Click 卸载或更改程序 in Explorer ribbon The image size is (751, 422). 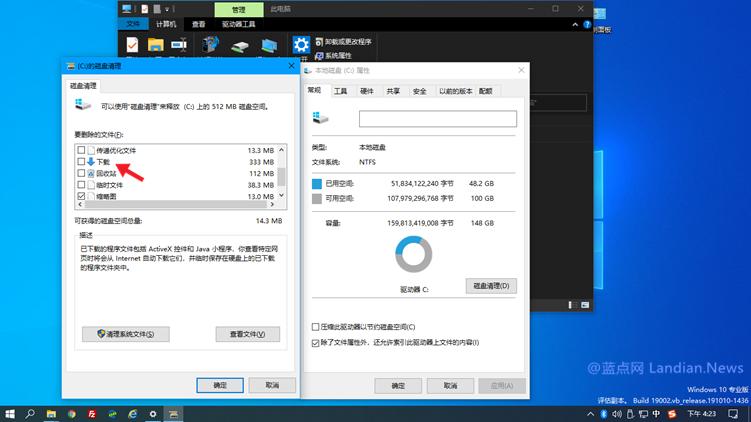click(x=343, y=42)
